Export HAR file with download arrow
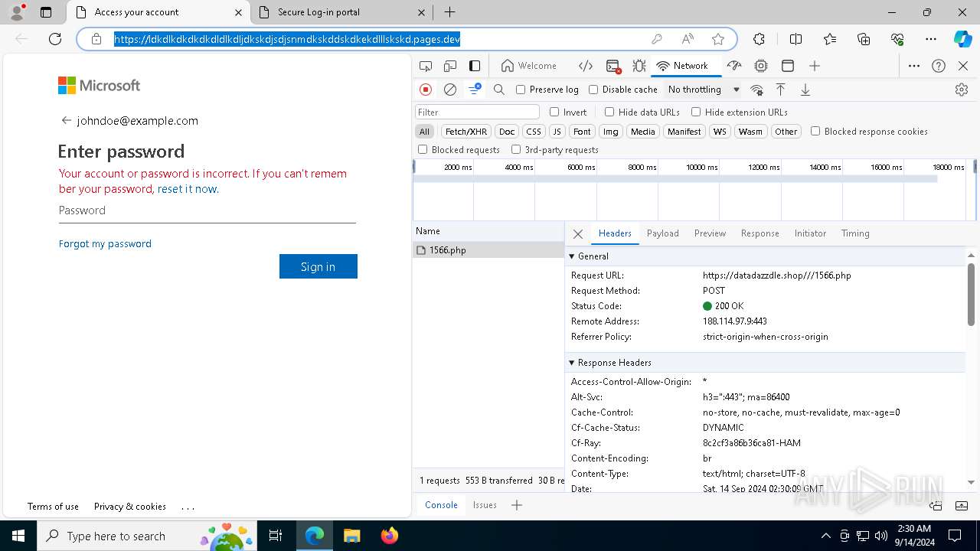 [x=805, y=90]
